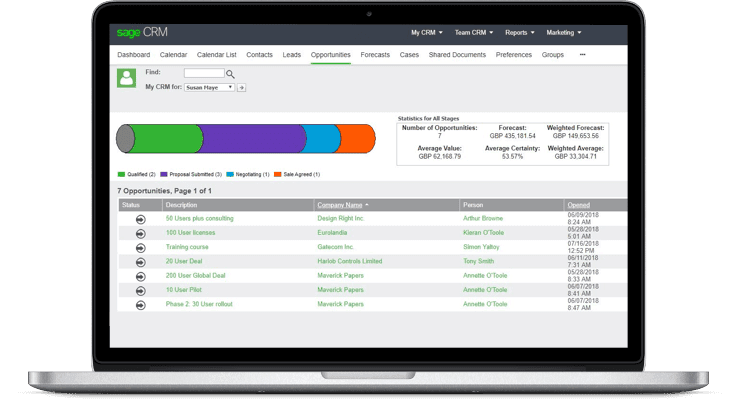The width and height of the screenshot is (737, 400).
Task: Switch to the Forecasts tab
Action: coord(375,55)
